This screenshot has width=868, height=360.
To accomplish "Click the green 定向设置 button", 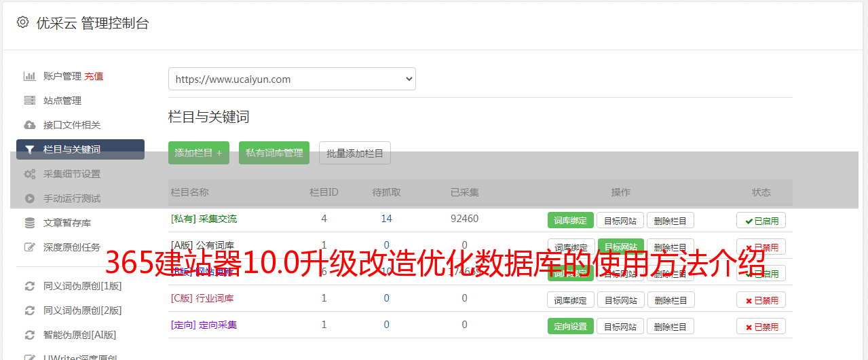I will [571, 326].
